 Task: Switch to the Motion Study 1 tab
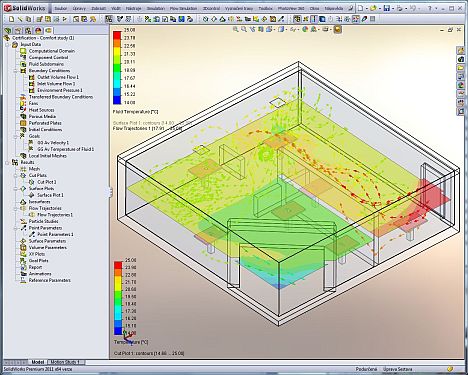65,362
